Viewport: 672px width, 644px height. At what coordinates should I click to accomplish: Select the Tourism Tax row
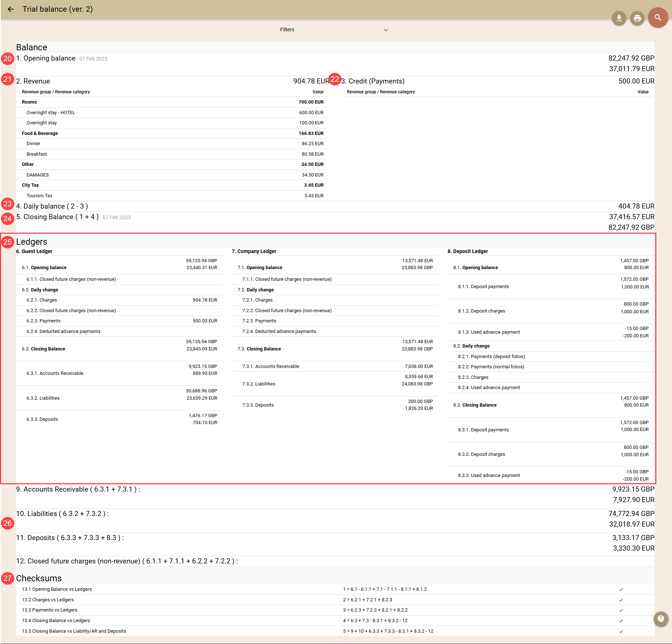click(x=173, y=196)
